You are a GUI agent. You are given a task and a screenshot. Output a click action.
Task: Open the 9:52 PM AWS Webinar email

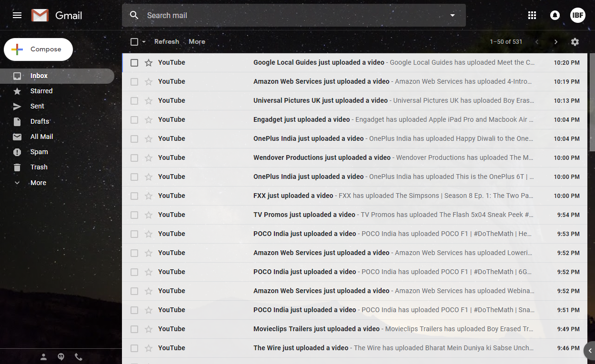(354, 291)
